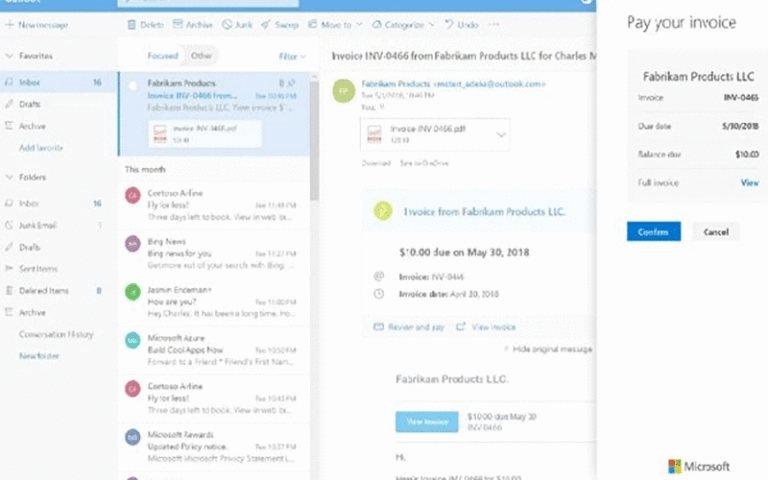
Task: Click the FP sender avatar in reading pane
Action: pos(344,91)
